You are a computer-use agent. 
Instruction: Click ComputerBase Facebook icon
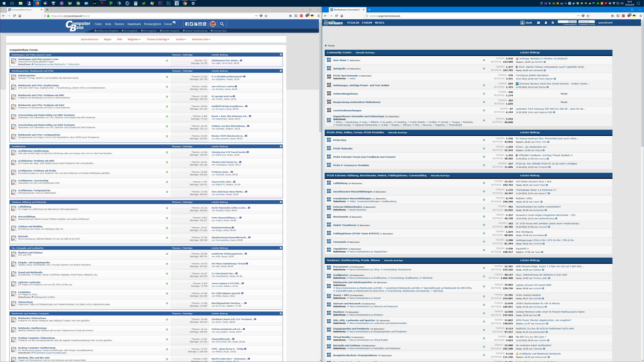pos(187,24)
